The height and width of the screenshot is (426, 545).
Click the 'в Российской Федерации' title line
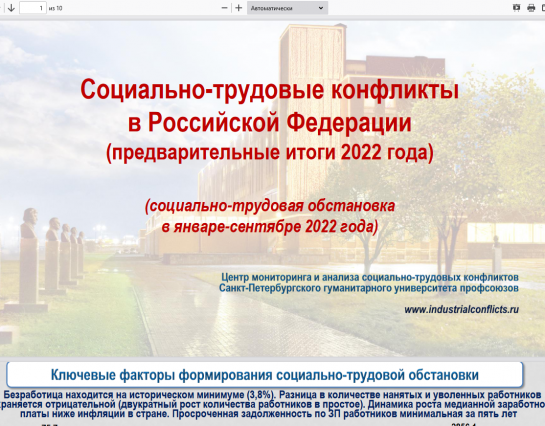coord(269,122)
